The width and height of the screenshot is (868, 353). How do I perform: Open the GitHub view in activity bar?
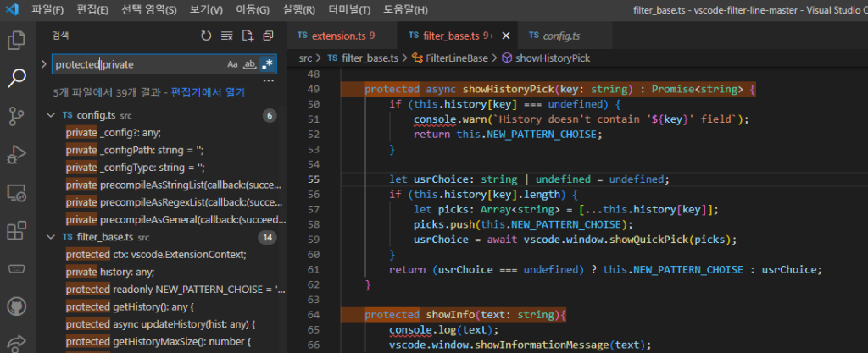(16, 306)
